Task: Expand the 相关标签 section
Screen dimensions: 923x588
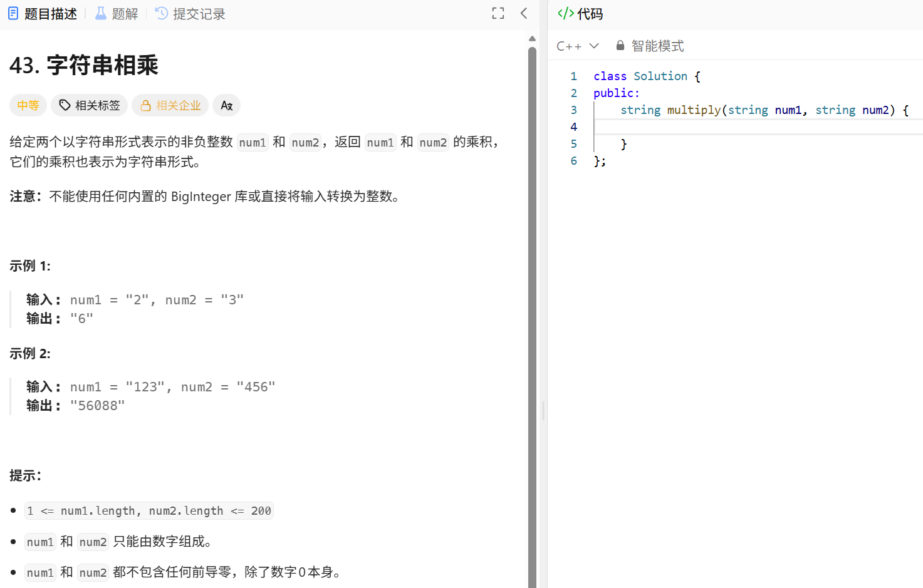Action: click(x=89, y=105)
